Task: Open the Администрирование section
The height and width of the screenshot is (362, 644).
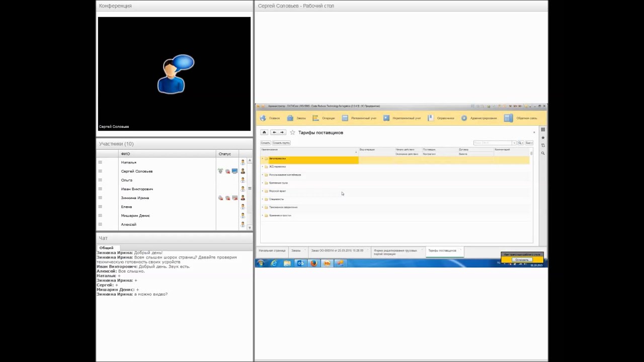Action: [x=478, y=118]
